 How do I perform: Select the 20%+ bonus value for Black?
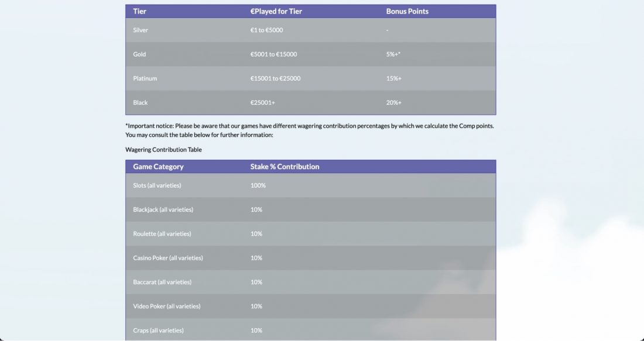(x=393, y=102)
